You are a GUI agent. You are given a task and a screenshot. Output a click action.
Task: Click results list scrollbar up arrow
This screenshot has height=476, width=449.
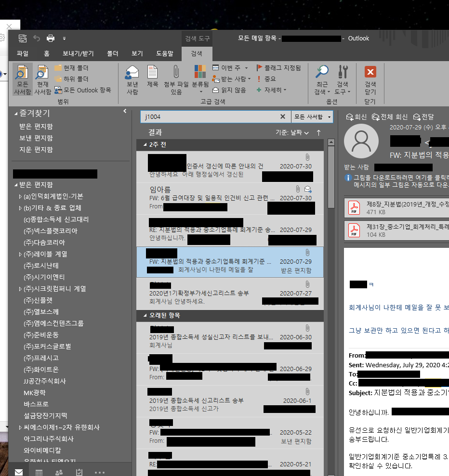(x=331, y=142)
